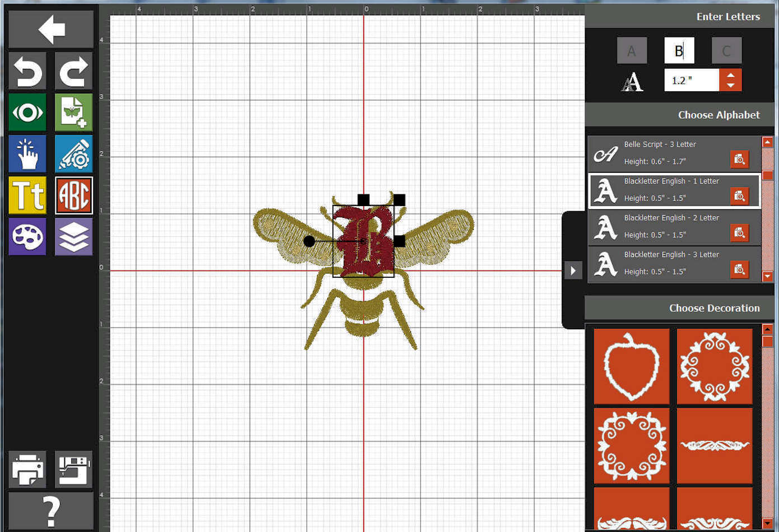Click the round rotation handle on monogram
Image resolution: width=779 pixels, height=532 pixels.
(x=309, y=241)
